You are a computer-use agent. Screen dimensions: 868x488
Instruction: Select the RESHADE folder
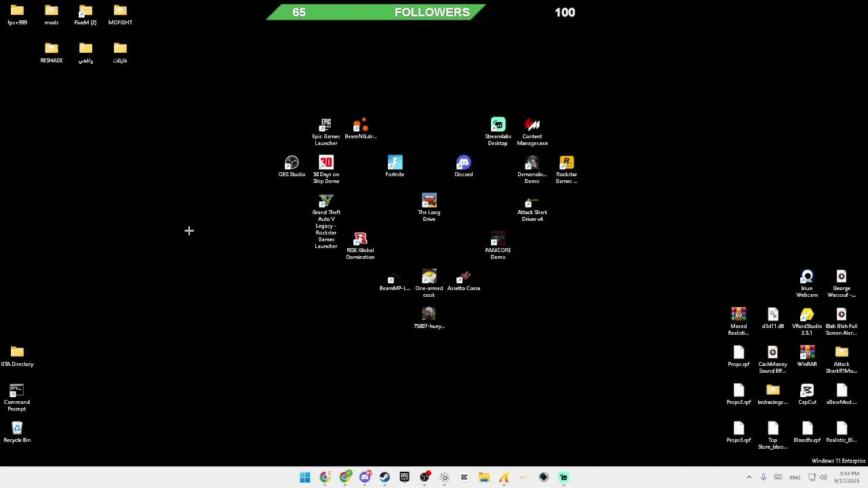coord(52,53)
